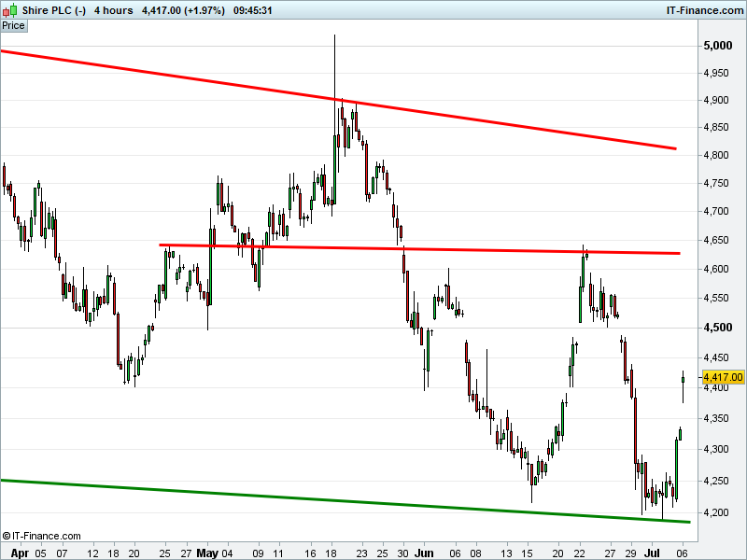
Task: Click the 11 date label on time axis
Action: click(278, 553)
